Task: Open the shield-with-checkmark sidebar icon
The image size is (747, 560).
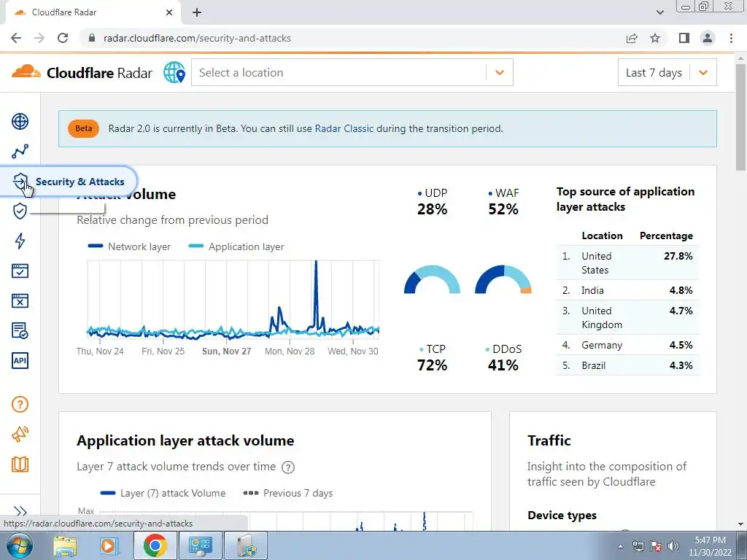Action: (20, 211)
